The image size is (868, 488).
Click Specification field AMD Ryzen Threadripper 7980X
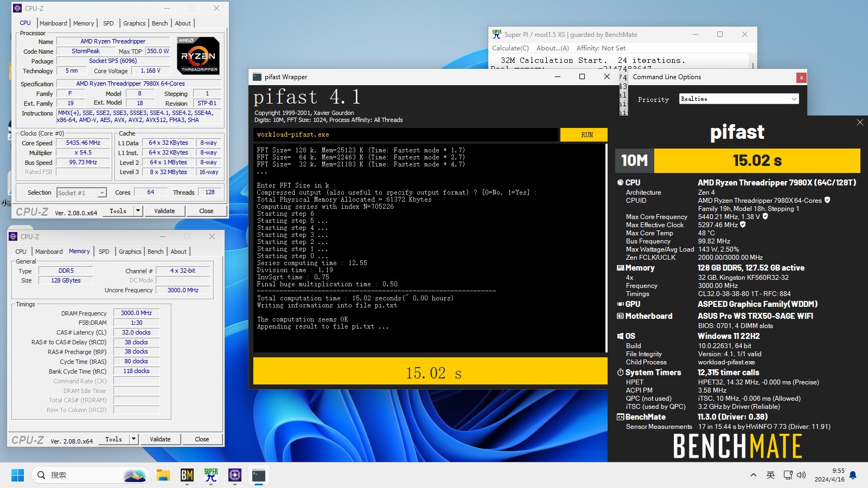[138, 84]
